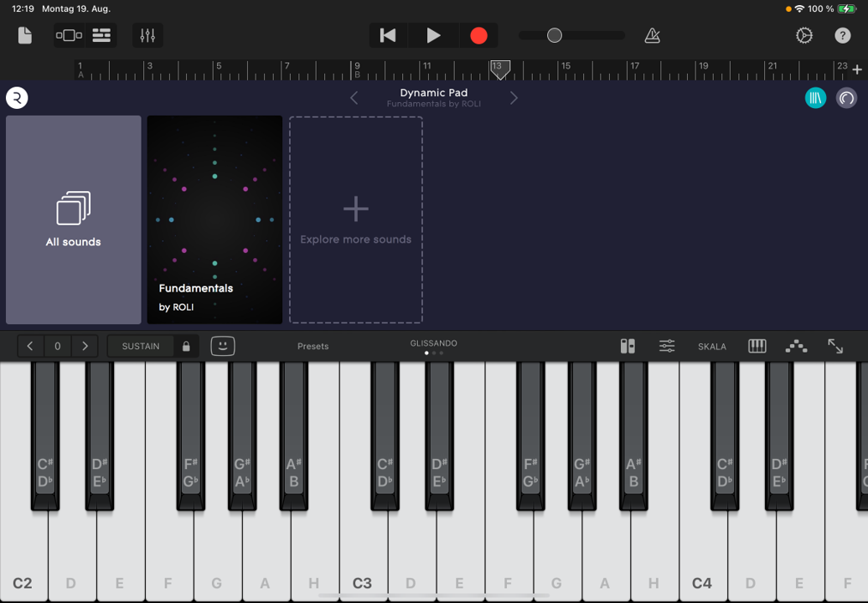This screenshot has width=868, height=603.
Task: Tap F#/Gb black key above C3
Action: [x=530, y=436]
